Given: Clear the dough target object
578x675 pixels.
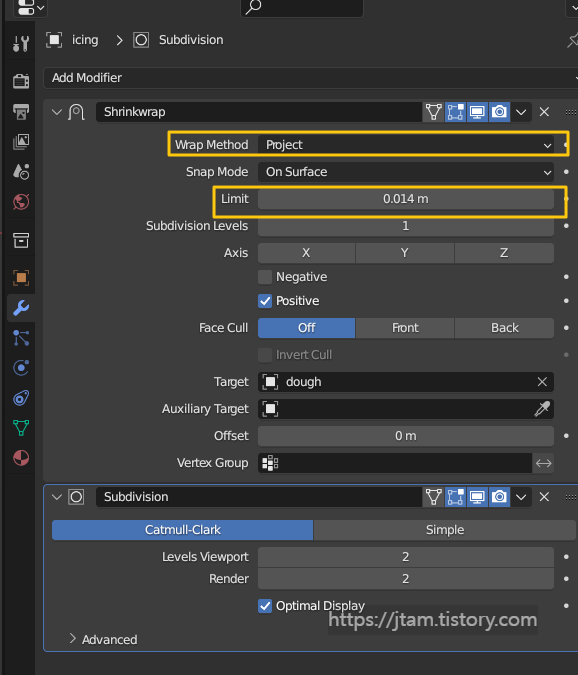Looking at the screenshot, I should click(x=542, y=382).
